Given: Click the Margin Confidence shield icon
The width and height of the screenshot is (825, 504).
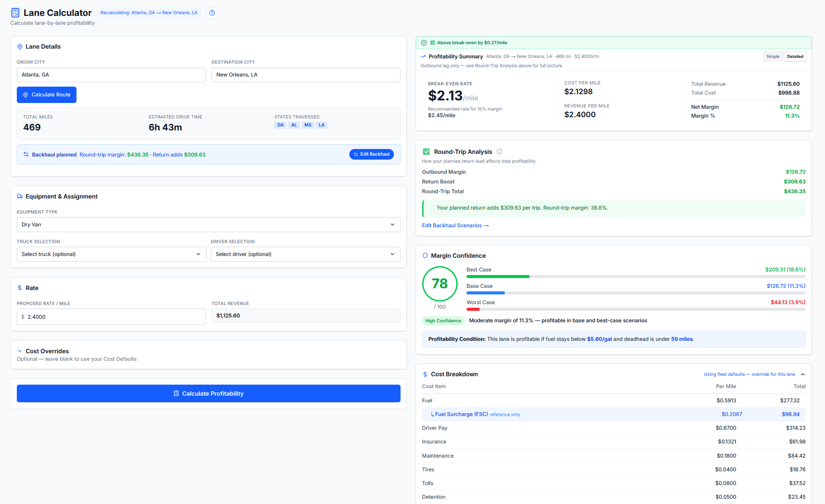Looking at the screenshot, I should tap(425, 256).
